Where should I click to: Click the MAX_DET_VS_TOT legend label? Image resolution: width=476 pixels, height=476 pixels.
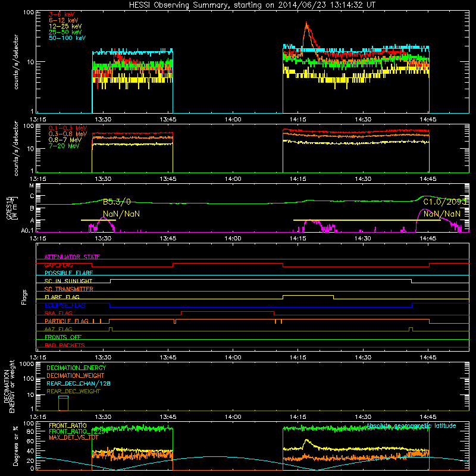[74, 437]
